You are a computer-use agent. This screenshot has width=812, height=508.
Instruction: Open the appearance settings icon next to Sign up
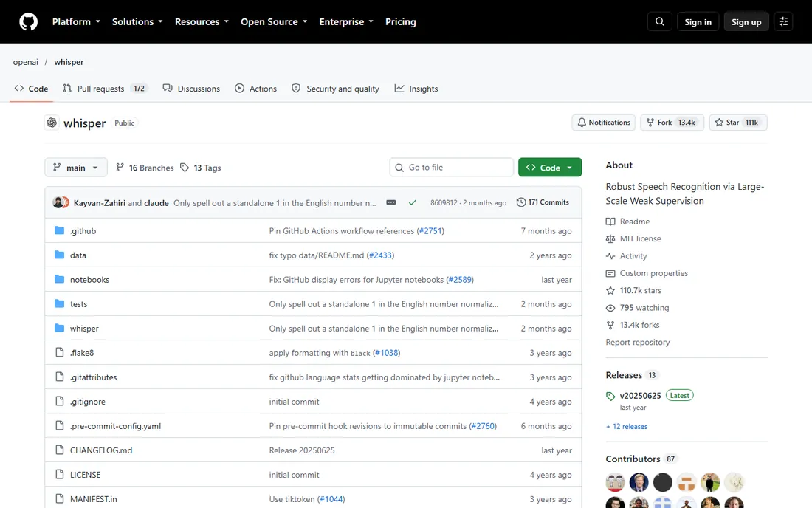(x=783, y=21)
